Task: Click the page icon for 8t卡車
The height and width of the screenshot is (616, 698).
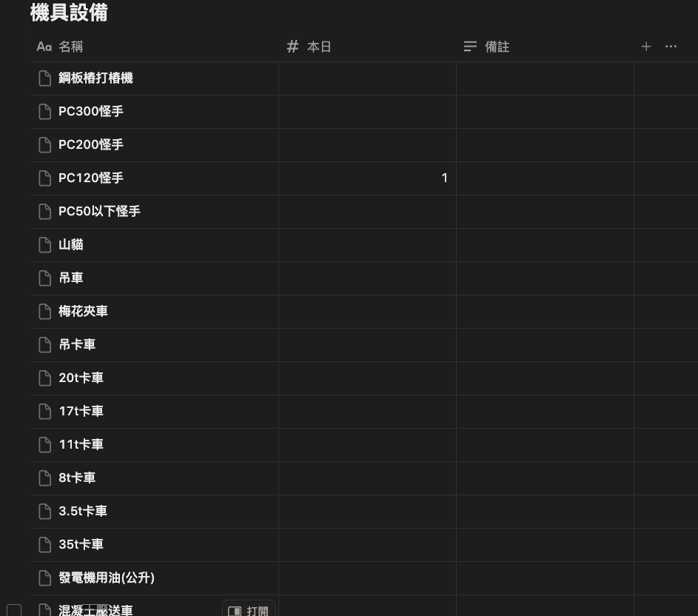Action: point(45,478)
